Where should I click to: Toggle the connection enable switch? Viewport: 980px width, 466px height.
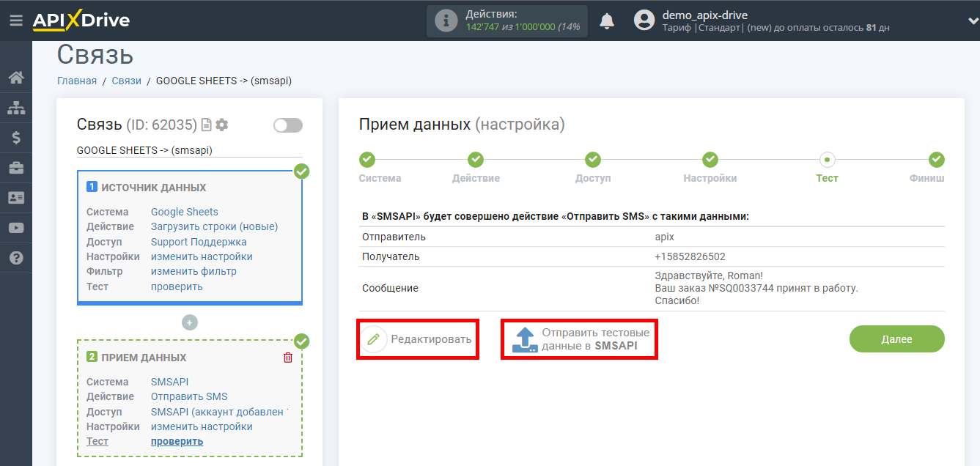point(288,125)
